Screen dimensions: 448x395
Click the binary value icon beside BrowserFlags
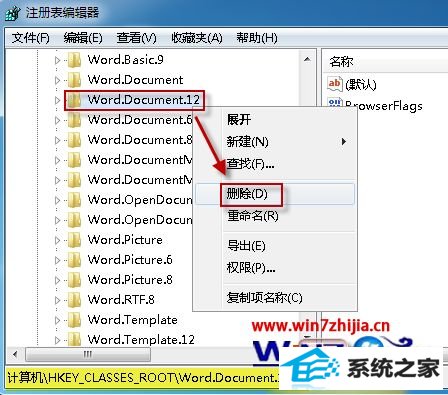(335, 102)
